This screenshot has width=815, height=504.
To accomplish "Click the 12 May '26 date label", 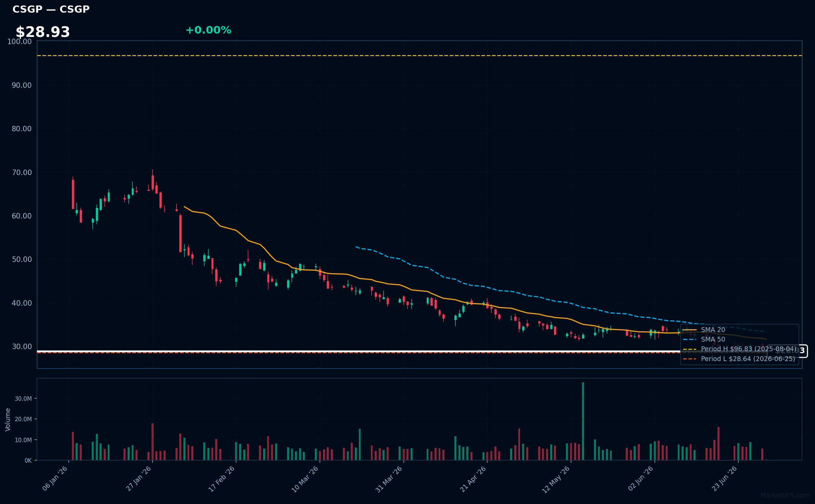I will coord(556,479).
